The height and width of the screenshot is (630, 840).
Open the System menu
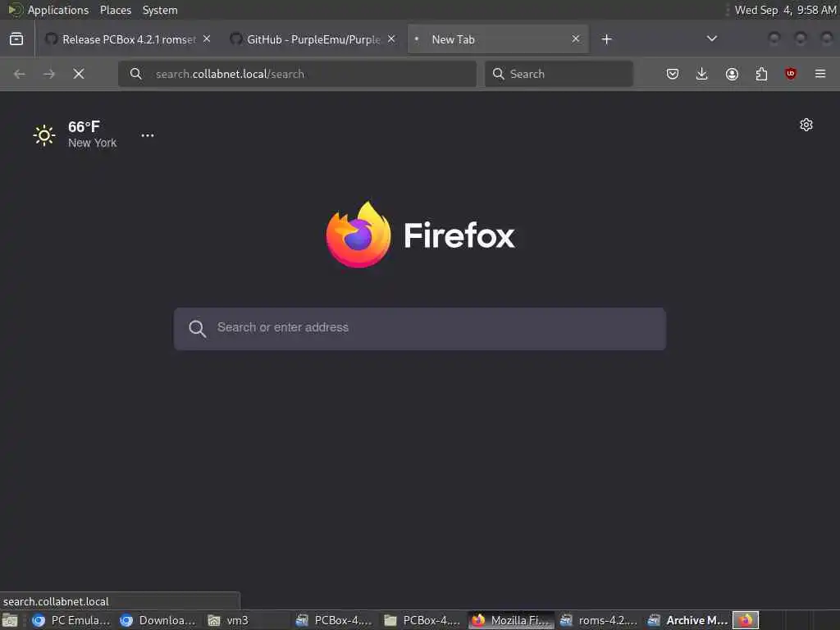tap(160, 10)
